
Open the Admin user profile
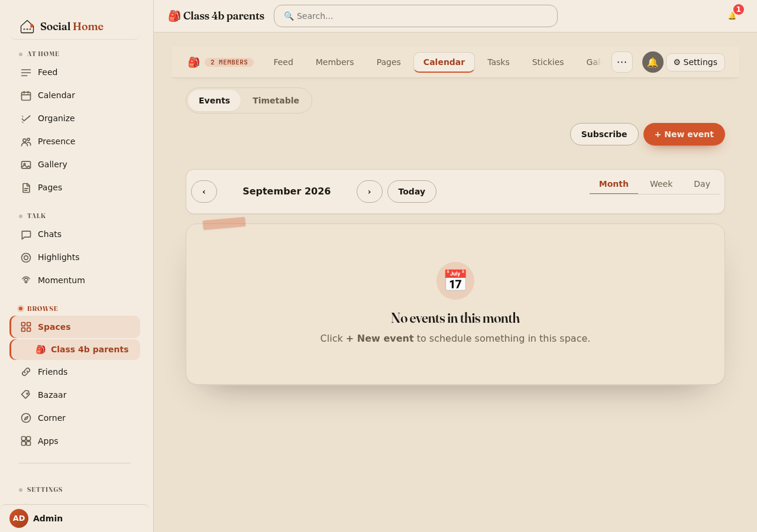click(75, 518)
